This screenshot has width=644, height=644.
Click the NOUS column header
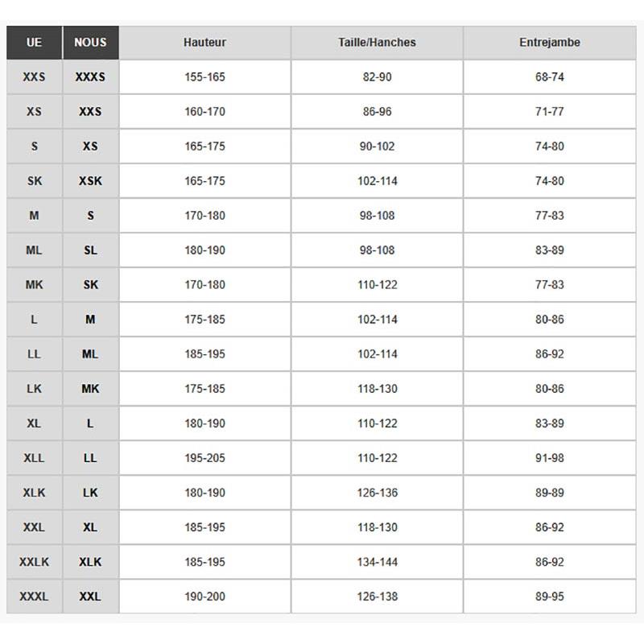coord(90,43)
